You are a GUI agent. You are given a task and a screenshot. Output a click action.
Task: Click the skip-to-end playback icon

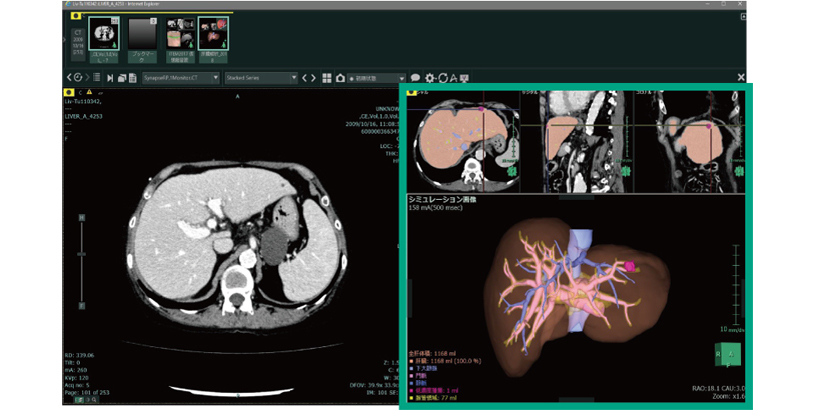(x=110, y=78)
